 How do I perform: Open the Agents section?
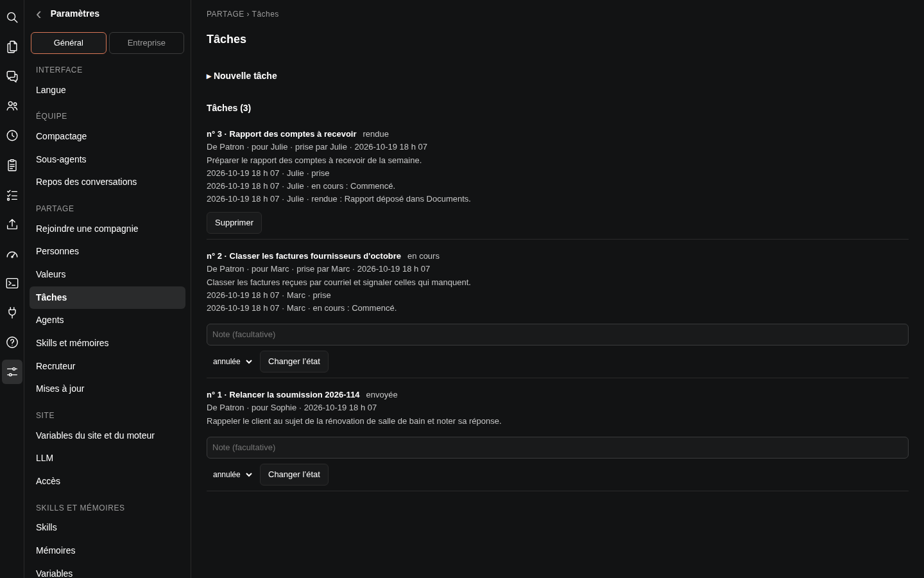(x=107, y=320)
